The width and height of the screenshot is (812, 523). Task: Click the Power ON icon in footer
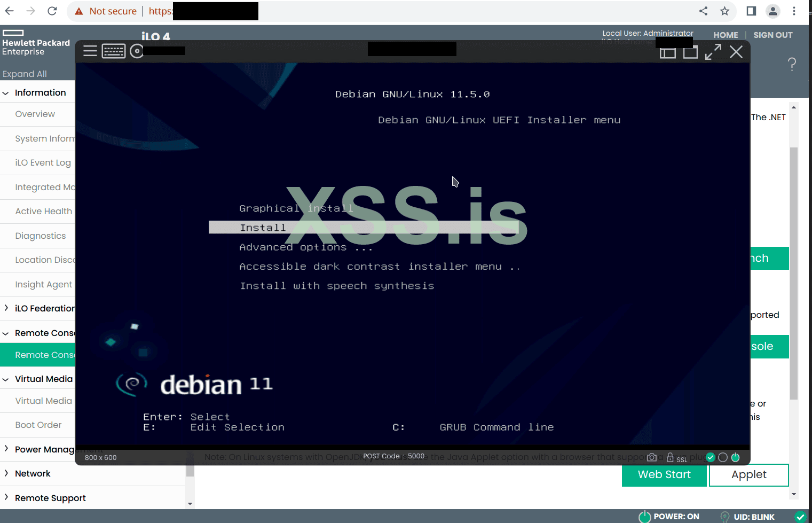645,517
